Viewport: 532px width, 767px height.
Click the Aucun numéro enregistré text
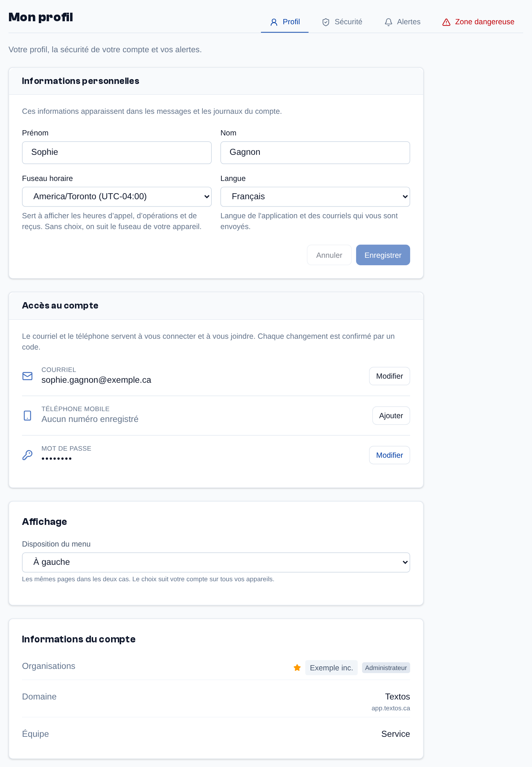90,419
